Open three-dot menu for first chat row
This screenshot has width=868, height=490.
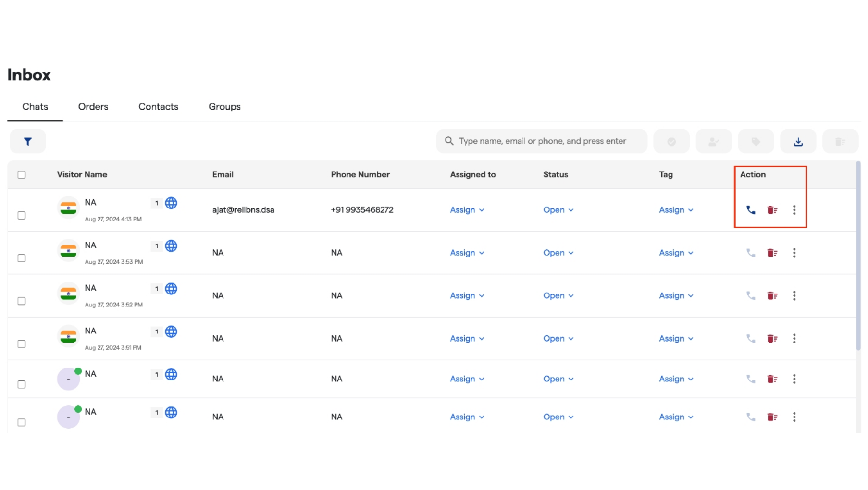point(794,210)
